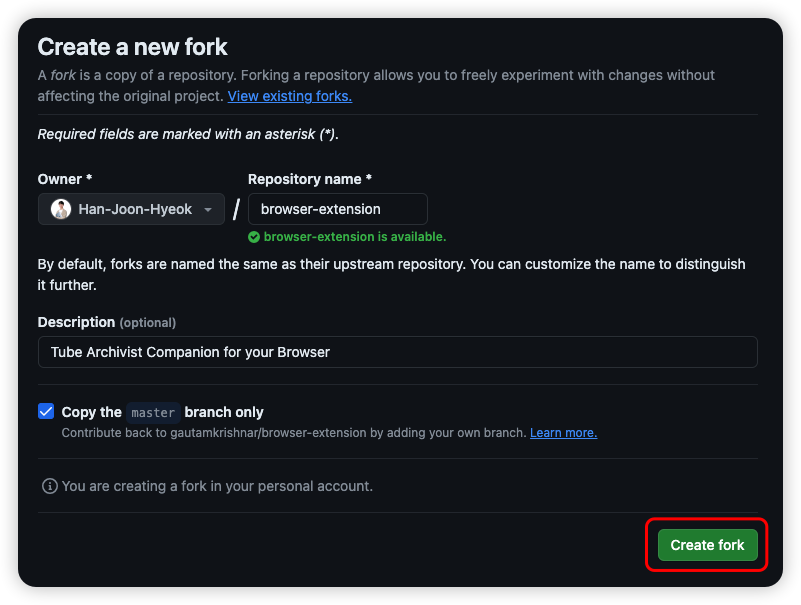Click the 'Repository name *' label
This screenshot has height=605, width=801.
pyautogui.click(x=310, y=179)
